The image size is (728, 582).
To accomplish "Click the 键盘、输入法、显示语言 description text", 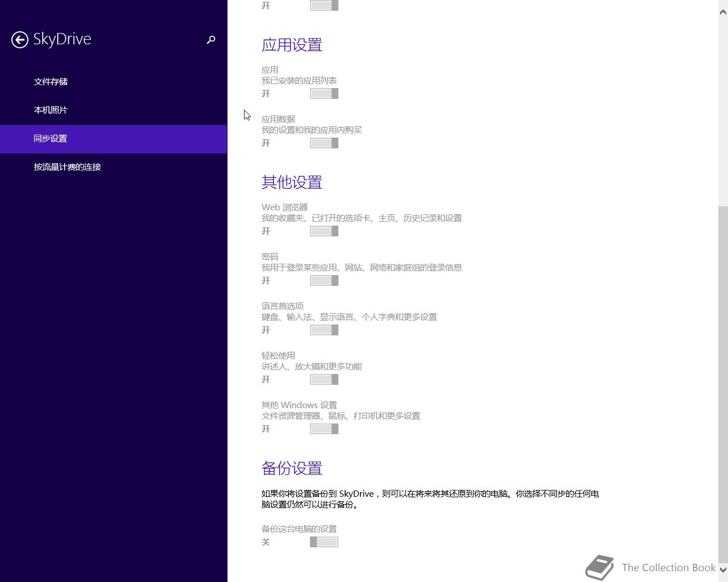I will [349, 317].
